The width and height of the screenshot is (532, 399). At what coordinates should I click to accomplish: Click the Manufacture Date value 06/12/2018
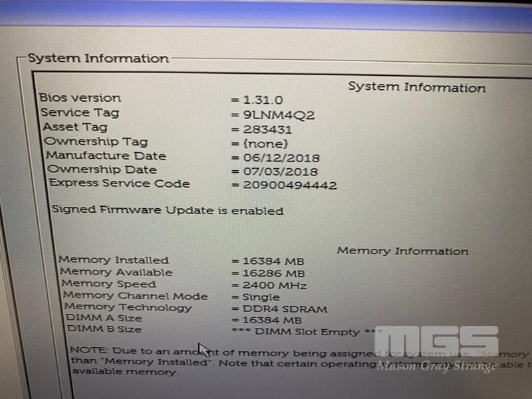point(281,158)
